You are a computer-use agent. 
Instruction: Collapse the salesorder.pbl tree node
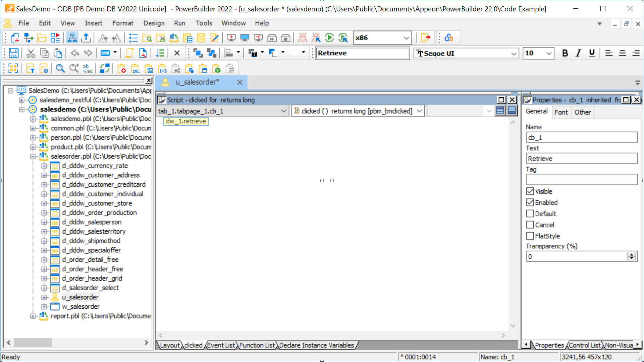(33, 156)
